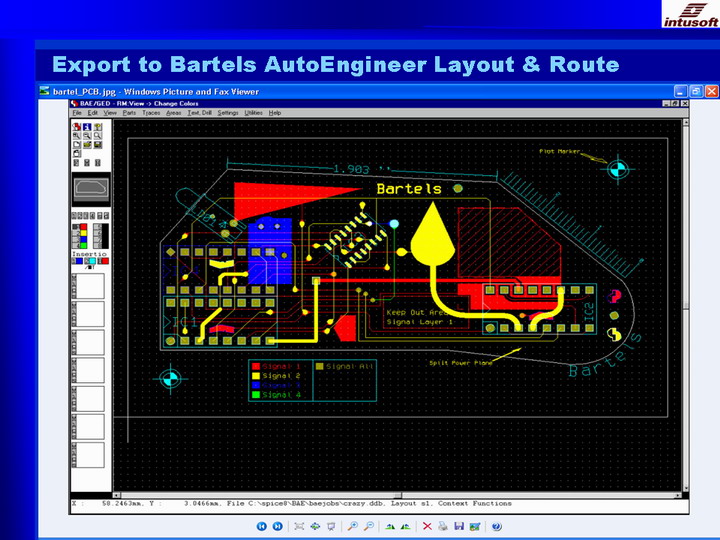This screenshot has width=720, height=540.
Task: Create a new file with BAE new icon
Action: click(x=77, y=145)
